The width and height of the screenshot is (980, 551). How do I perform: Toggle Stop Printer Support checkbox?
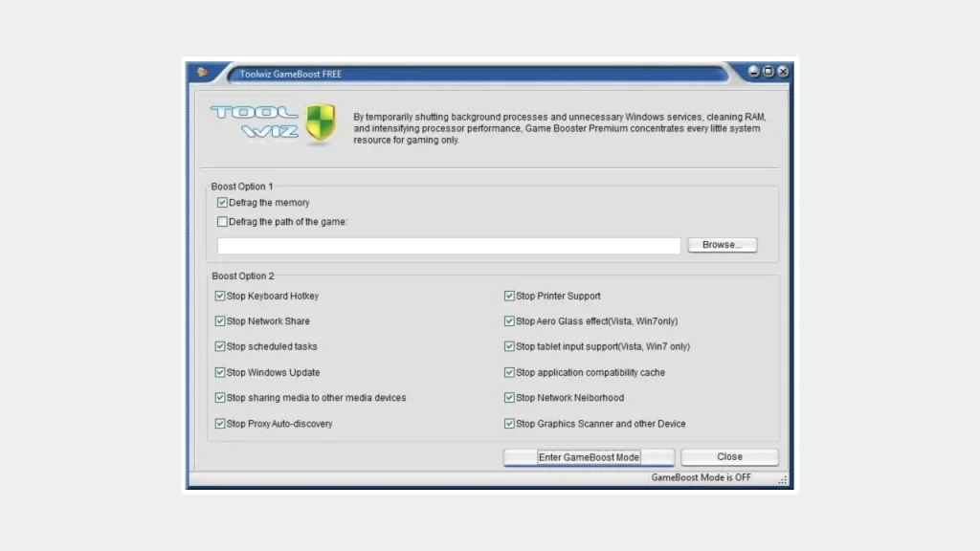pyautogui.click(x=509, y=296)
